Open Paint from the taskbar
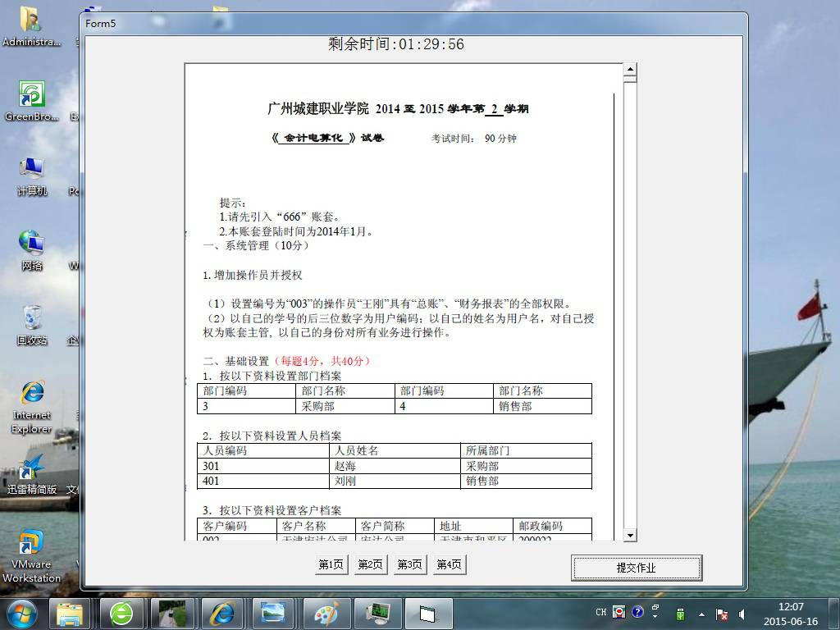The width and height of the screenshot is (840, 630). 326,613
